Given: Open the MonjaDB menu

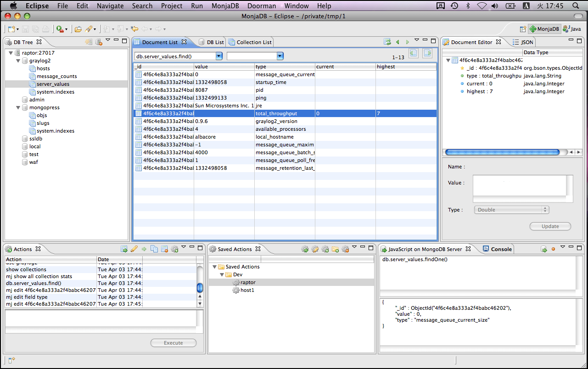Looking at the screenshot, I should coord(226,6).
